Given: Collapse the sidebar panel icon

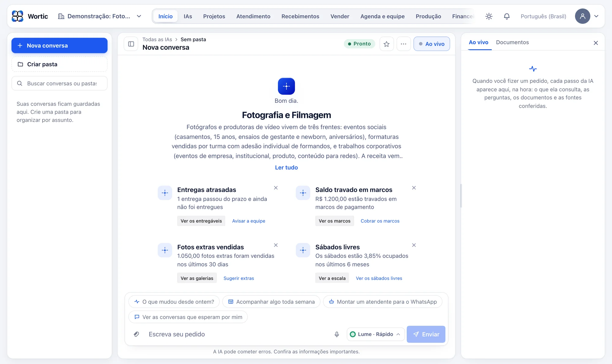Looking at the screenshot, I should (x=131, y=44).
